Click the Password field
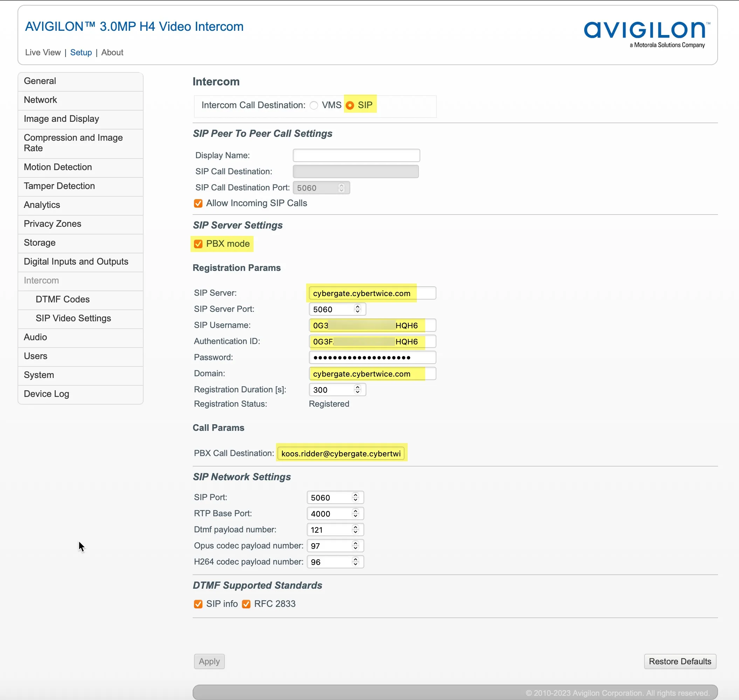739x700 pixels. pos(372,358)
